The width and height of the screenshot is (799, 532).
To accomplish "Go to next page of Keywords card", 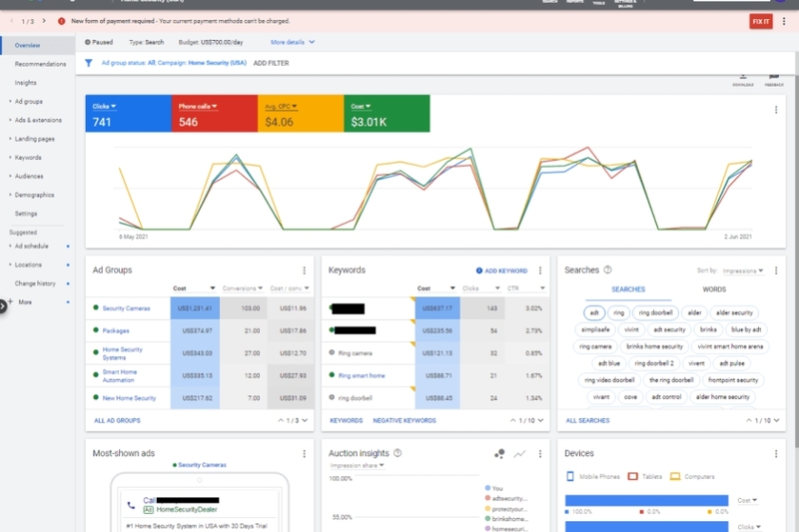I will [542, 421].
